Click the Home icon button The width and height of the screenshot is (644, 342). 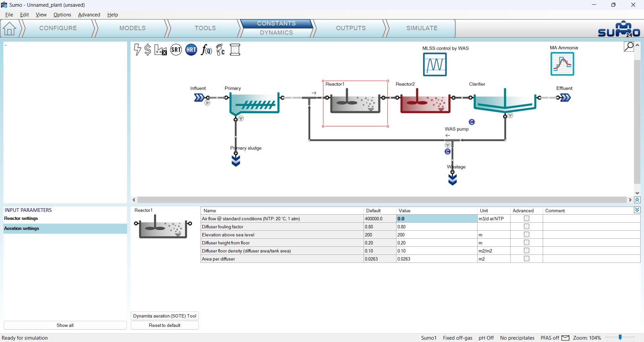pos(9,28)
